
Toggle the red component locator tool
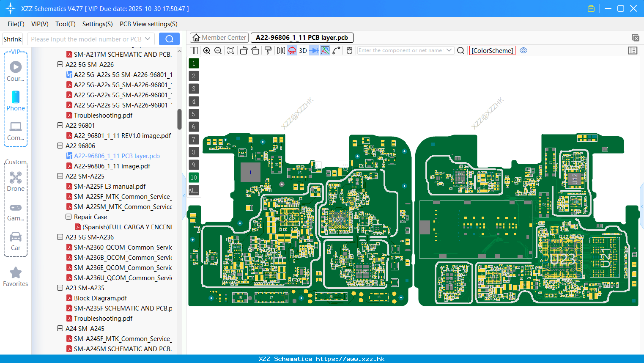pyautogui.click(x=292, y=50)
